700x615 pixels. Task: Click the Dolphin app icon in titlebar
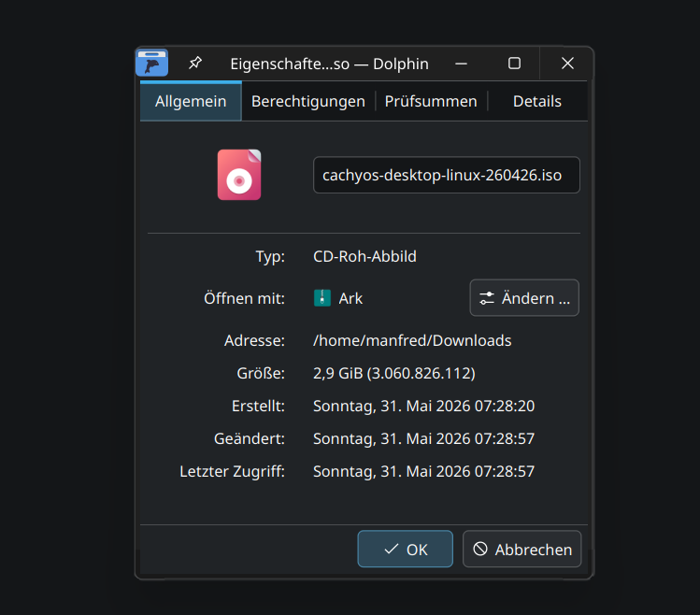pos(152,63)
